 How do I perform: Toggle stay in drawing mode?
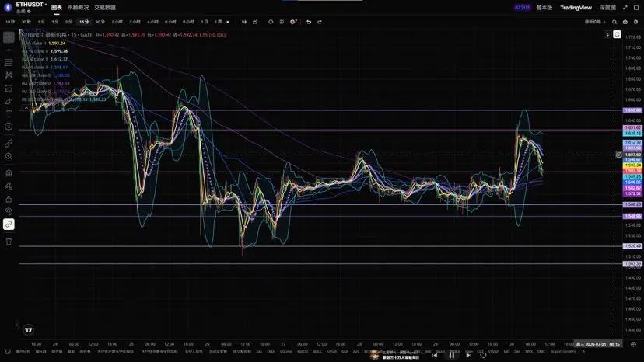9,186
